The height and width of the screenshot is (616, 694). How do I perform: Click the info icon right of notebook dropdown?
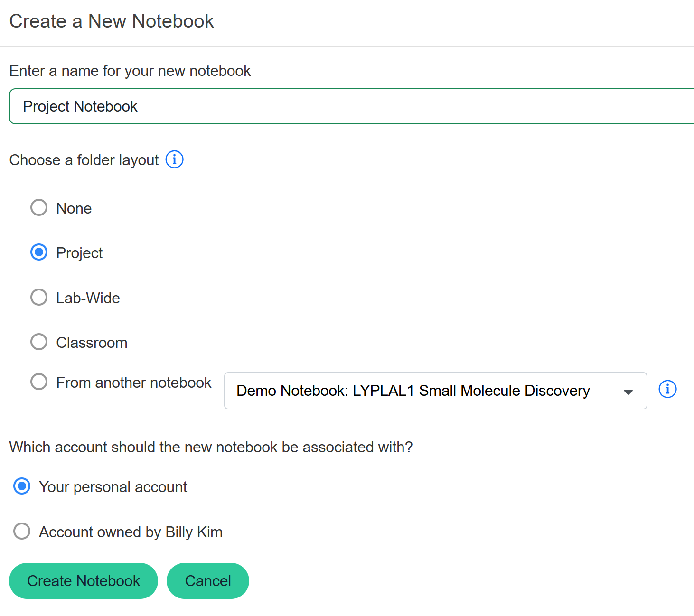pos(667,389)
